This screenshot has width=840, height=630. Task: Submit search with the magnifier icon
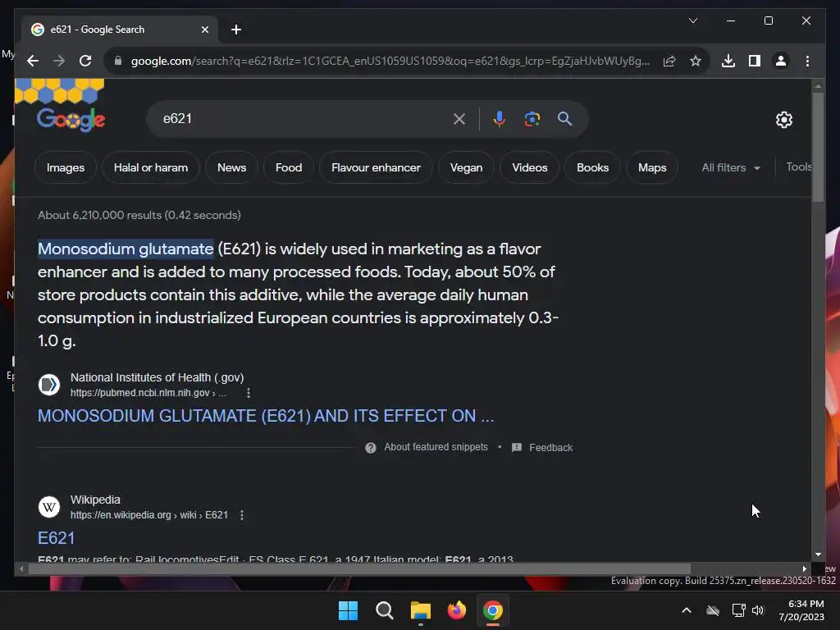pos(564,118)
